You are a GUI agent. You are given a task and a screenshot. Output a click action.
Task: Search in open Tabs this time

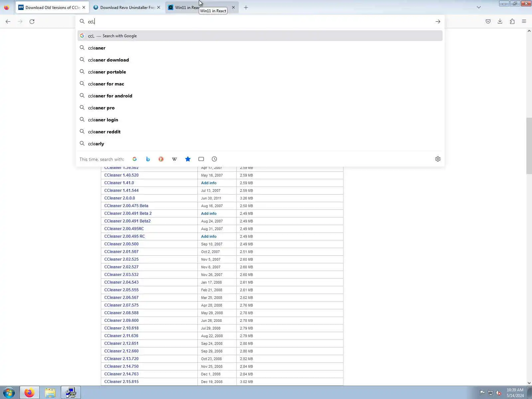coord(201,159)
